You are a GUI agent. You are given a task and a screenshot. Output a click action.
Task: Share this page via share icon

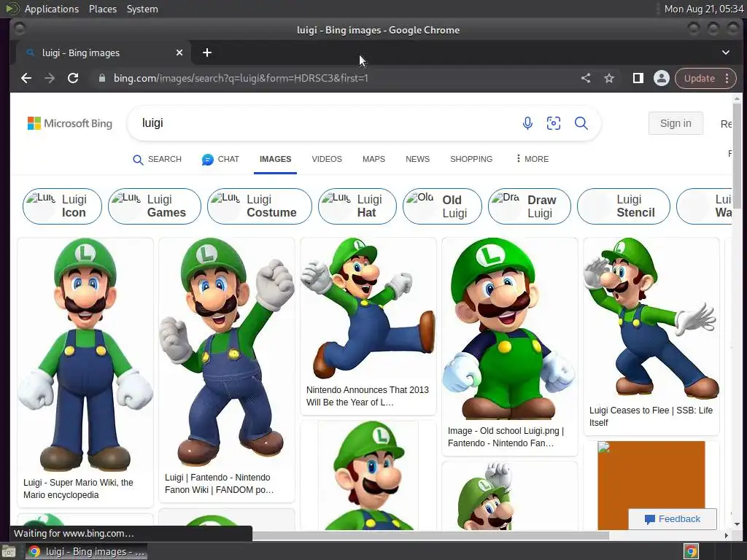coord(586,78)
